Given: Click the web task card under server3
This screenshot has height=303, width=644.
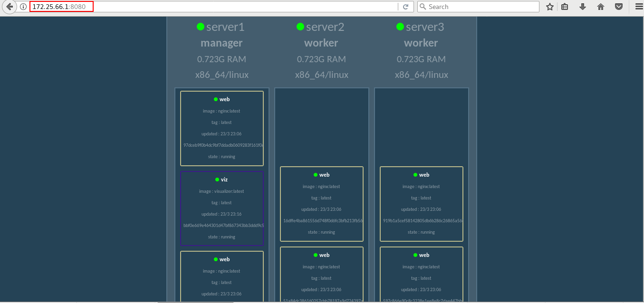Looking at the screenshot, I should tap(421, 204).
